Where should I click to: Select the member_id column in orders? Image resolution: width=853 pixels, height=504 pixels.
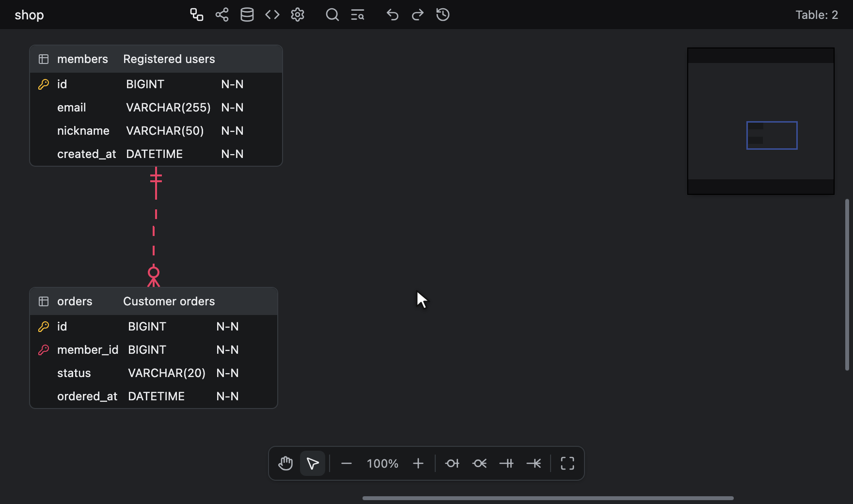pos(88,350)
